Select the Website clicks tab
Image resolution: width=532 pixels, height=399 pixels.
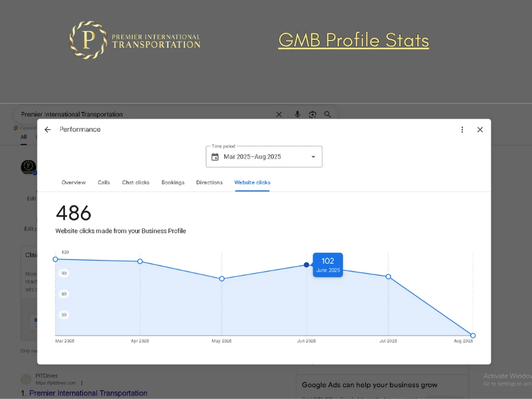pos(253,182)
